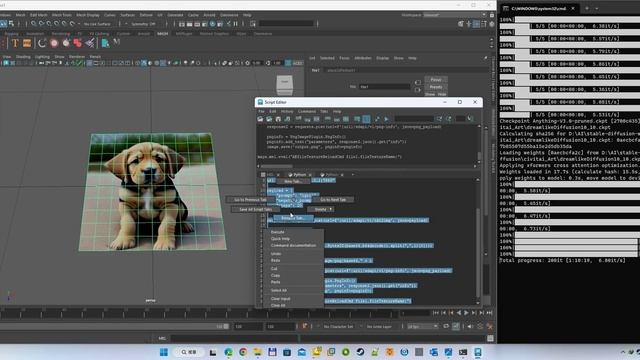Click the orange shelf icon next to the T icon
The image size is (640, 360).
[x=27, y=43]
